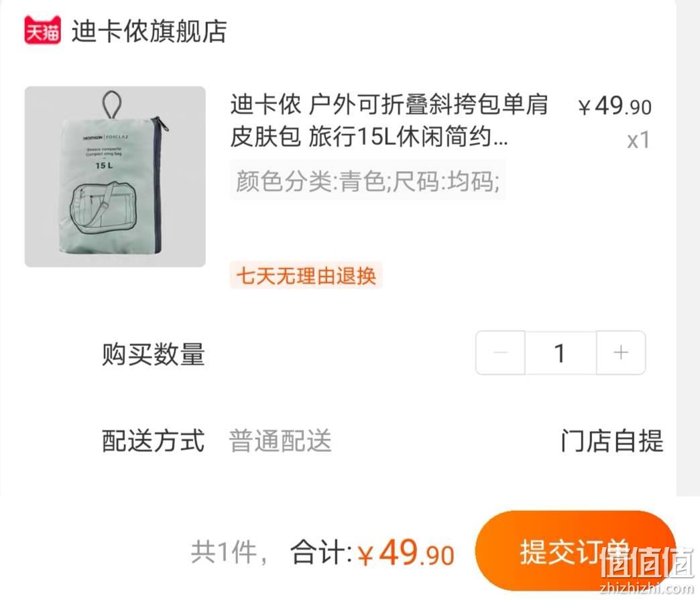700x600 pixels.
Task: Increase quantity with the plus button
Action: (621, 353)
